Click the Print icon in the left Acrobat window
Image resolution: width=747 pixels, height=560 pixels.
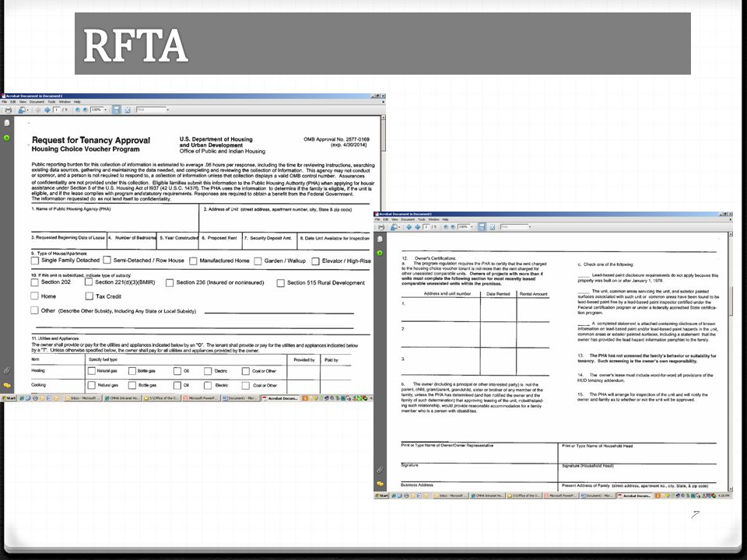click(x=8, y=110)
